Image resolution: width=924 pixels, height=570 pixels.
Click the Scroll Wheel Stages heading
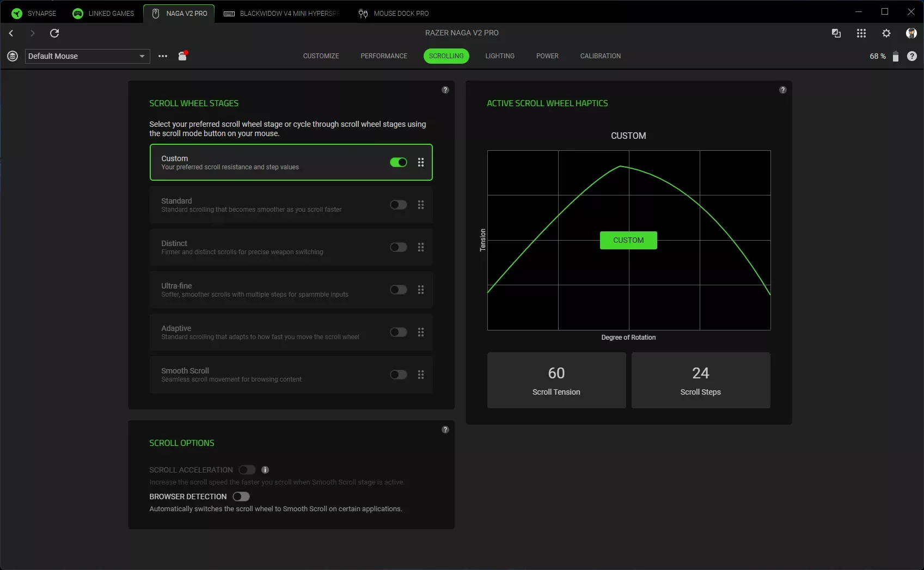[194, 103]
